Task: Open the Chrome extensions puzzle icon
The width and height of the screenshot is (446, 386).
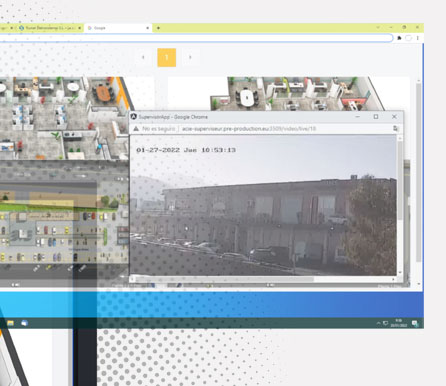Action: [399, 38]
